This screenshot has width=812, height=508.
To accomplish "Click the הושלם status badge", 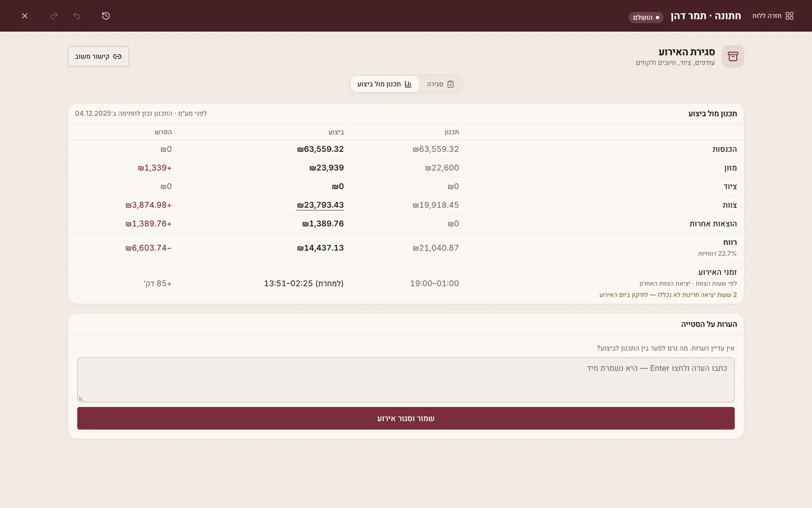I will [646, 17].
